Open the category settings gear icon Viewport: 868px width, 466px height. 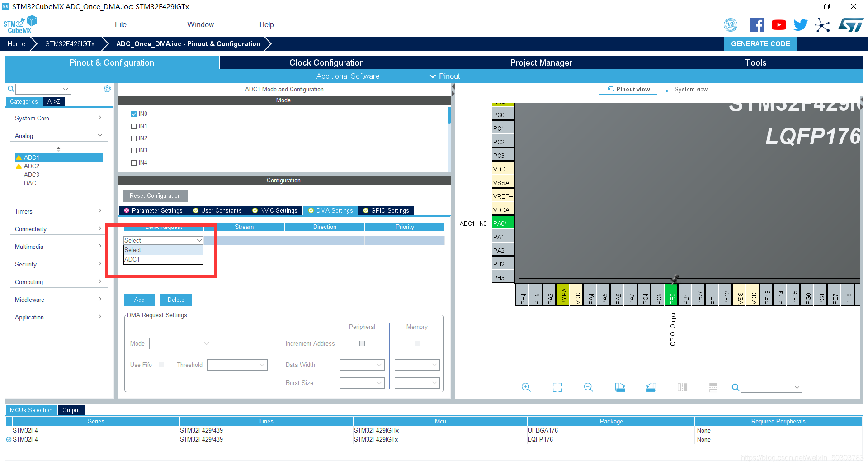tap(107, 89)
